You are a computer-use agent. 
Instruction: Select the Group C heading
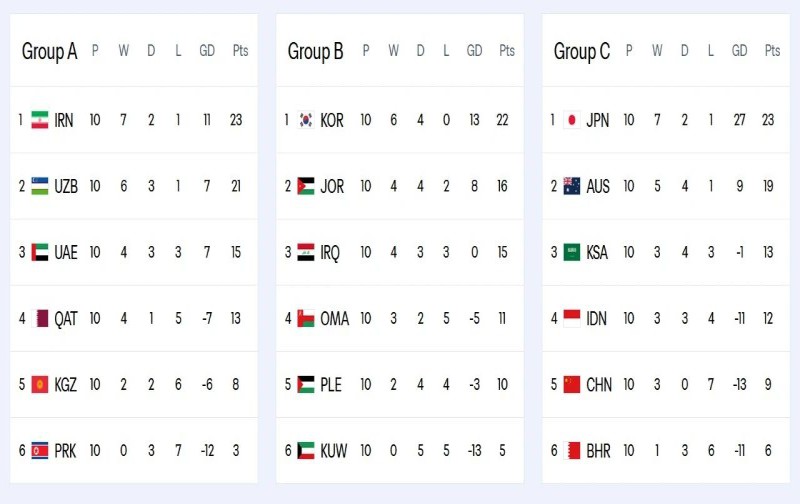[x=581, y=52]
